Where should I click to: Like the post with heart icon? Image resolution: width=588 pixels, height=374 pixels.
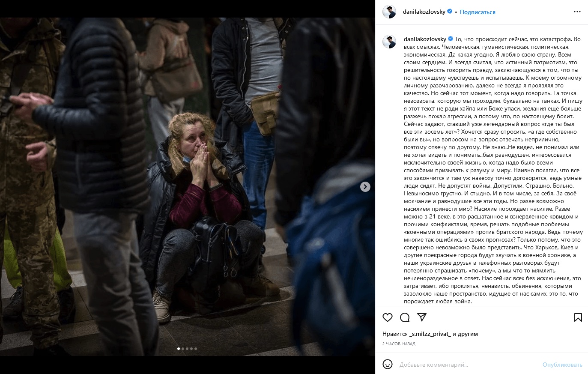click(388, 317)
